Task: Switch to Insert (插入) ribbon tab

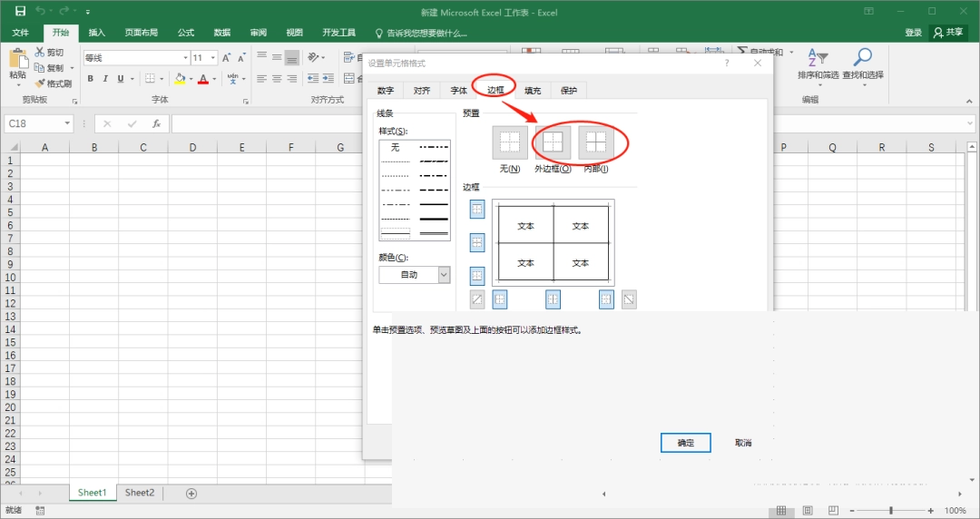Action: click(97, 33)
